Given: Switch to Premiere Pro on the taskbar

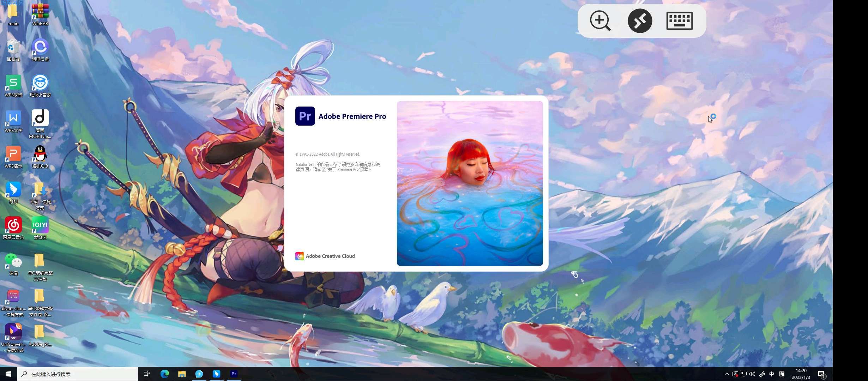Looking at the screenshot, I should (234, 374).
